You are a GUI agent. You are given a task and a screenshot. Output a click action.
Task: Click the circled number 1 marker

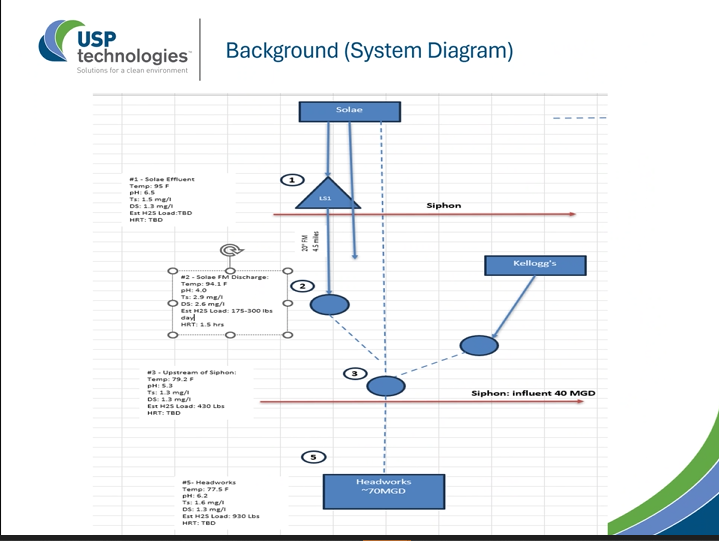(x=291, y=180)
